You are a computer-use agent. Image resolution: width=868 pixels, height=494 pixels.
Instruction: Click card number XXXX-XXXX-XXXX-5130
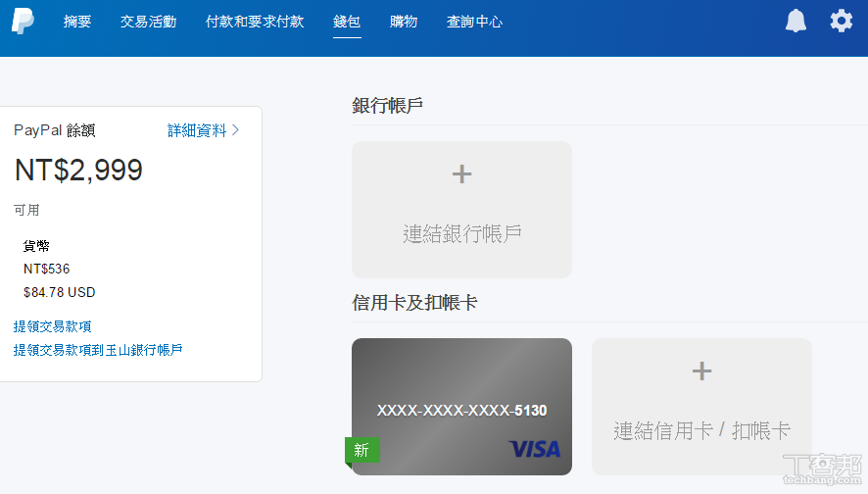[461, 411]
